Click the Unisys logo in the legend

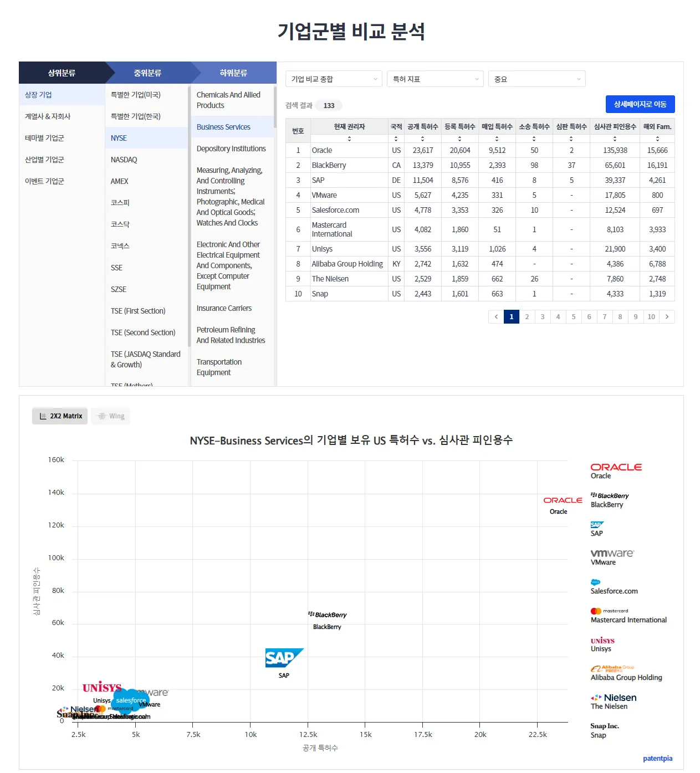602,640
